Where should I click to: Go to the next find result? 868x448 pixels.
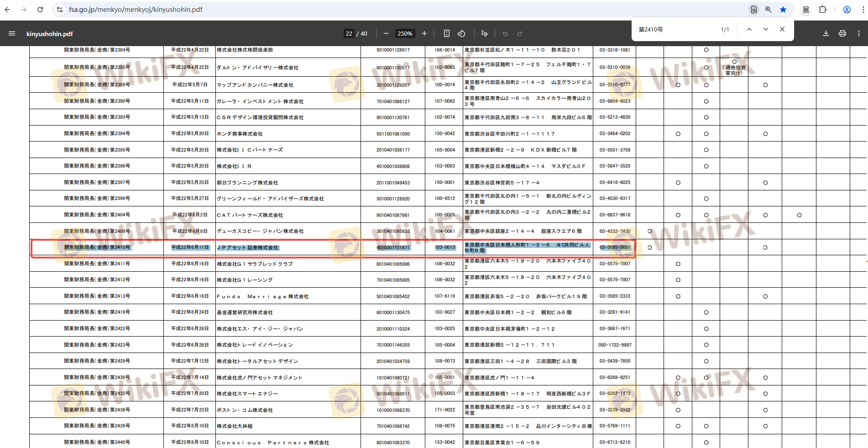point(766,29)
